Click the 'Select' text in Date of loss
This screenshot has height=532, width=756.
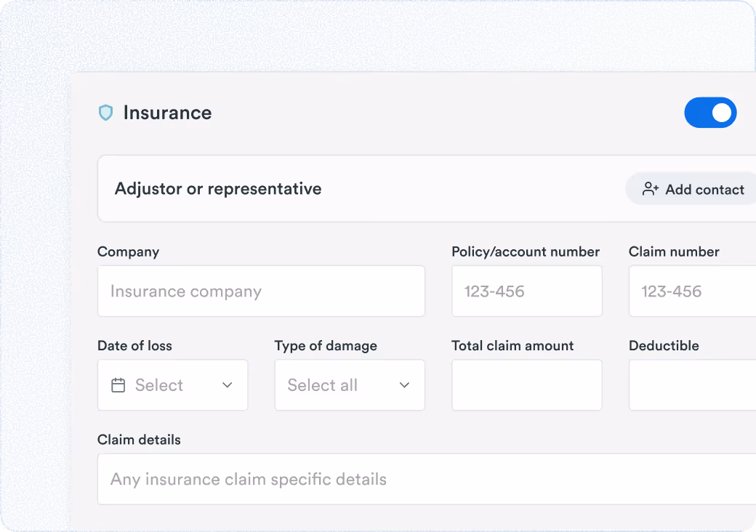[x=159, y=385]
